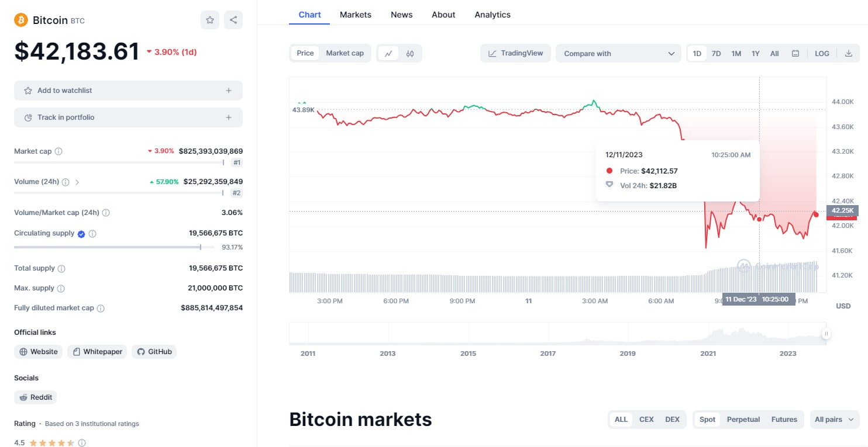Click the Volume/Market cap info icon
Image resolution: width=868 pixels, height=447 pixels.
pos(106,213)
